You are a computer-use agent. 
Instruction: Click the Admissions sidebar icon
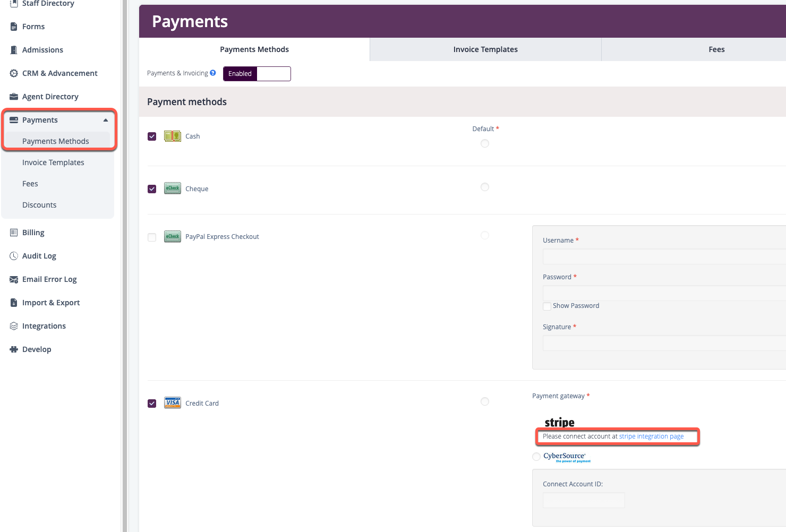pyautogui.click(x=14, y=50)
